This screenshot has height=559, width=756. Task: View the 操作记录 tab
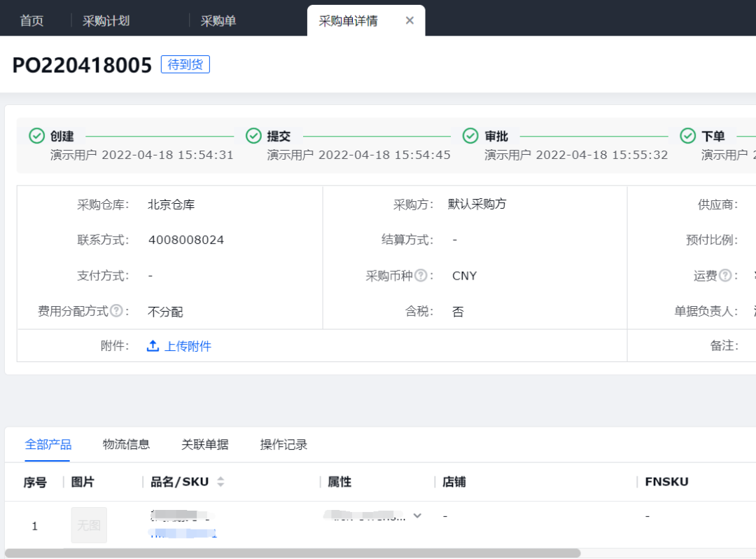[x=283, y=445]
